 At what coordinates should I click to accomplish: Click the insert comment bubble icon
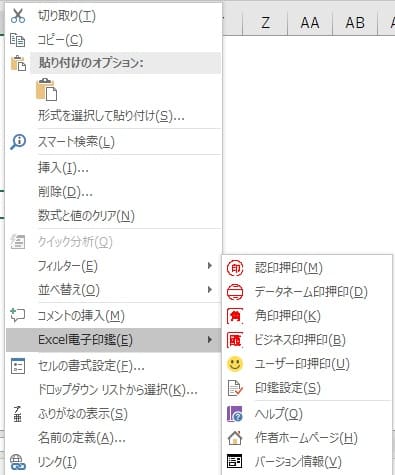tap(18, 315)
